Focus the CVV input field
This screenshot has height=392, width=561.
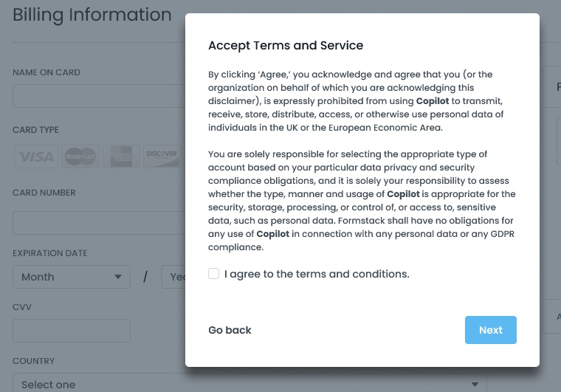(72, 331)
